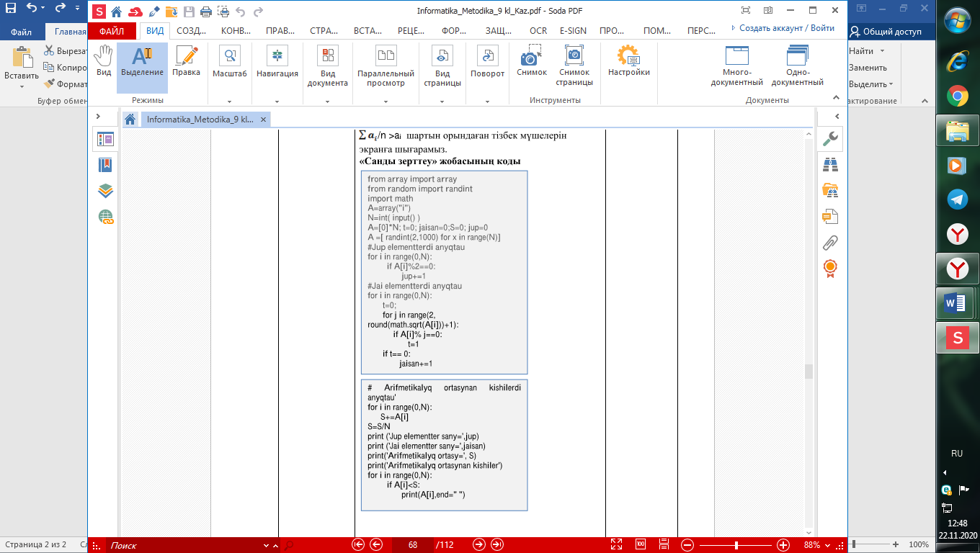Click the Снимок snapshot camera tool

click(x=531, y=62)
